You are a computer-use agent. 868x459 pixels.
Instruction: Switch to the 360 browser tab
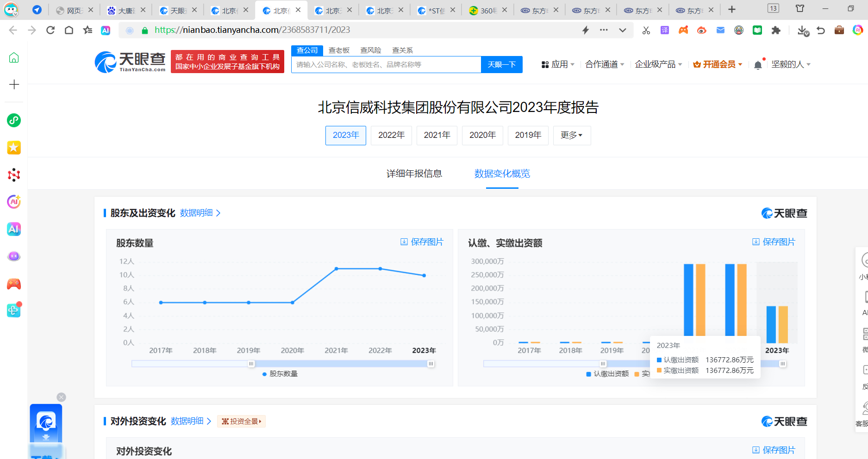coord(487,10)
